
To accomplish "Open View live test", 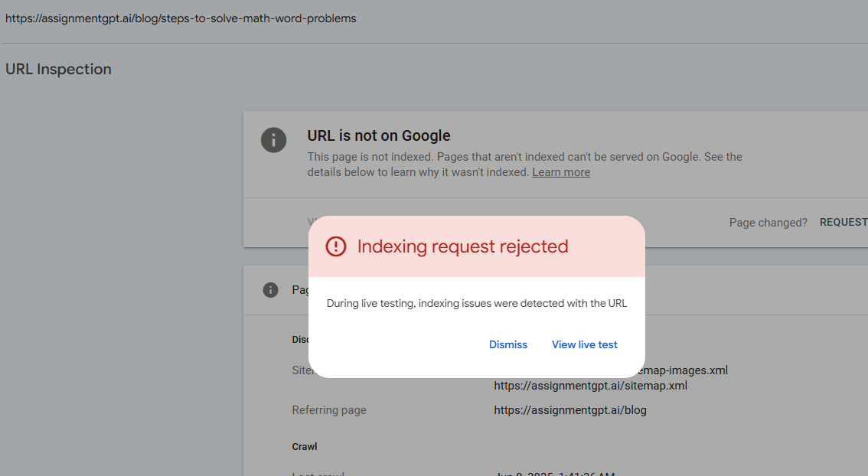I will [585, 344].
